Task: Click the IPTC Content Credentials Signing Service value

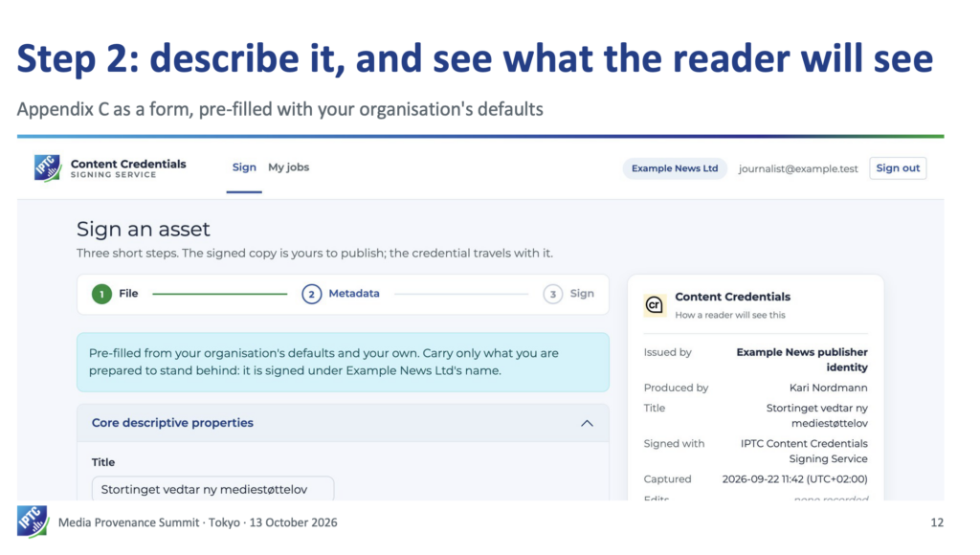Action: (804, 451)
